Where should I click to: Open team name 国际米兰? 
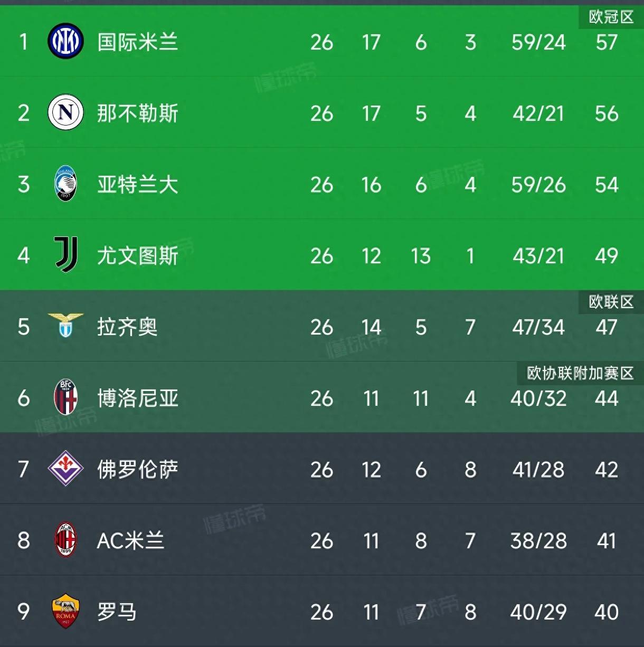click(137, 42)
